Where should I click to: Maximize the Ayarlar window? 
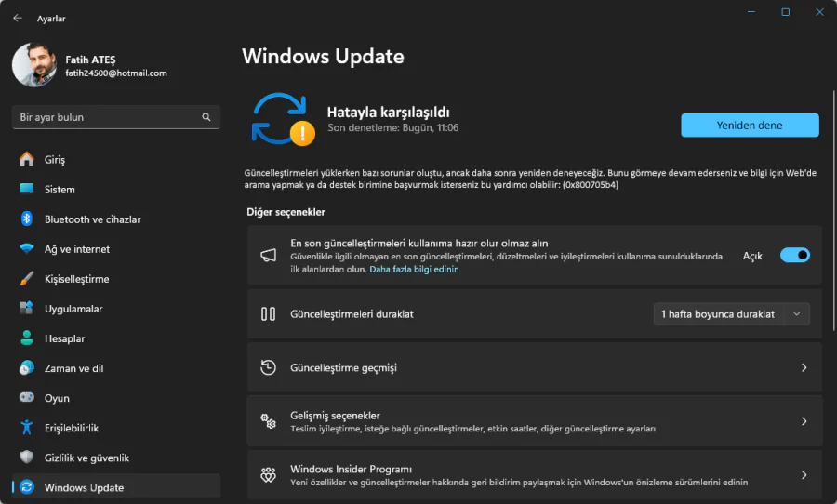(785, 12)
